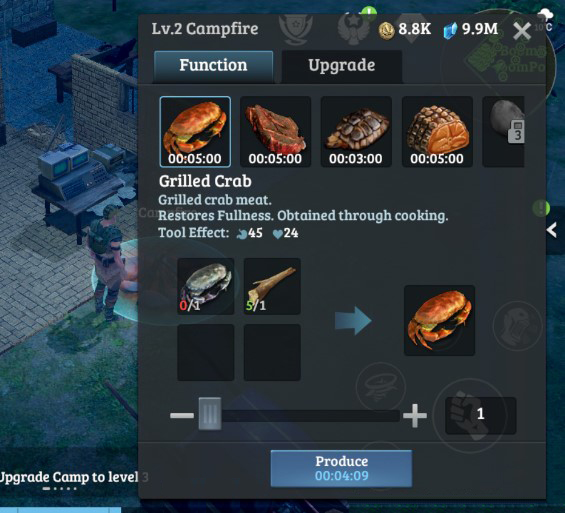
Task: Select the Grilled Crab recipe icon
Action: click(x=195, y=132)
